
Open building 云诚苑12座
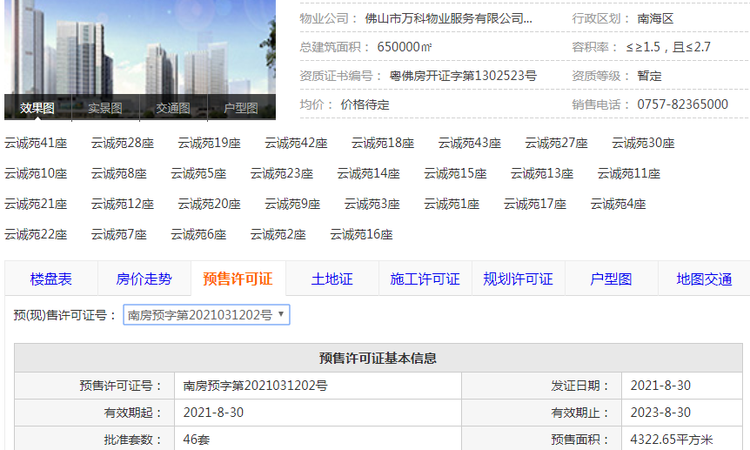pyautogui.click(x=122, y=204)
